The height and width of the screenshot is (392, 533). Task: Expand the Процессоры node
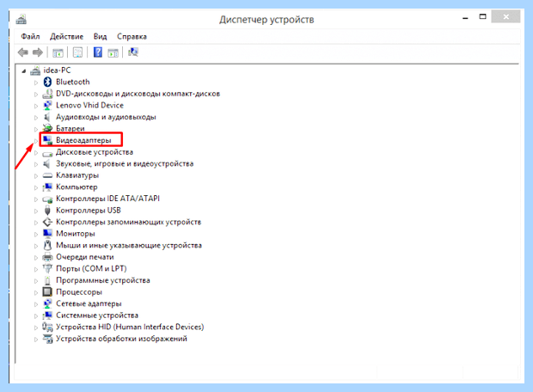tap(36, 293)
